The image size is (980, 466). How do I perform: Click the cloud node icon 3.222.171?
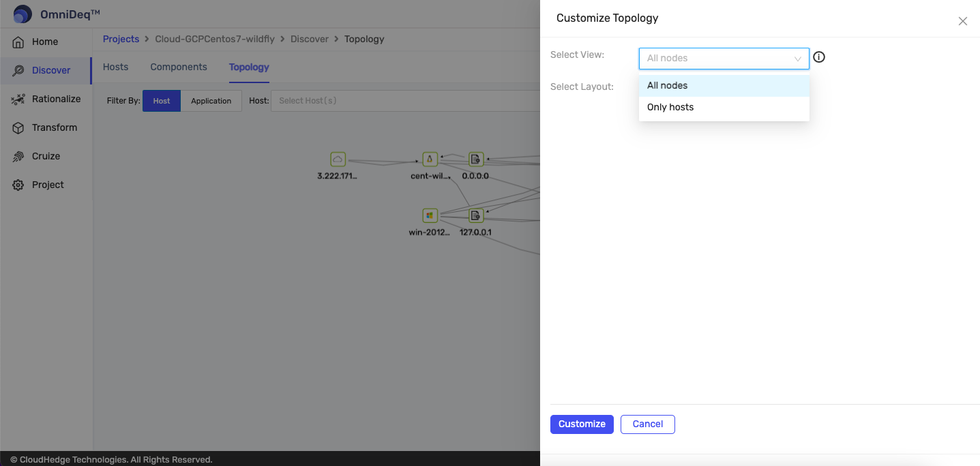(x=338, y=159)
